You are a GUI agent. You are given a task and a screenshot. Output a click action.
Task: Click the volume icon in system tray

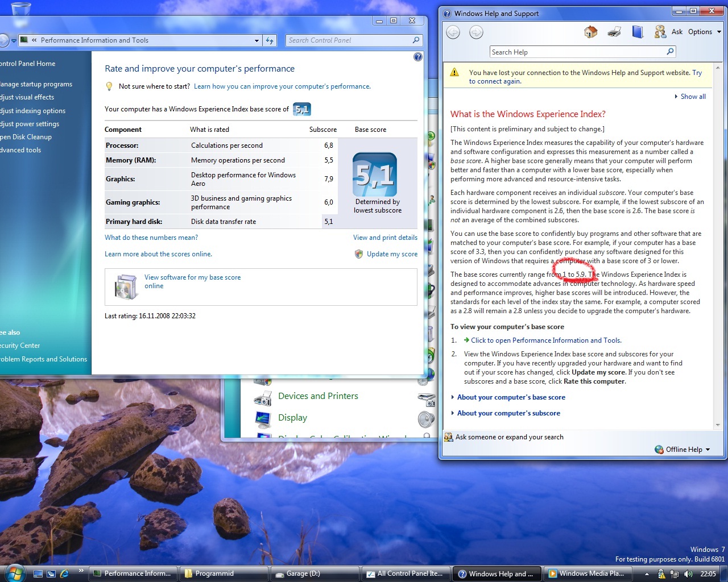[x=688, y=574]
